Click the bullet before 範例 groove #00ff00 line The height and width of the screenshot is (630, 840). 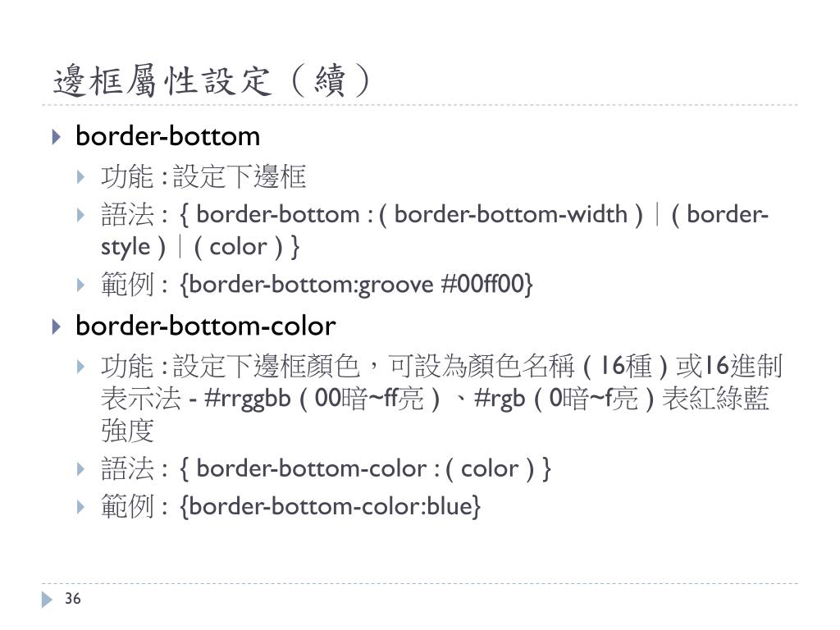81,285
